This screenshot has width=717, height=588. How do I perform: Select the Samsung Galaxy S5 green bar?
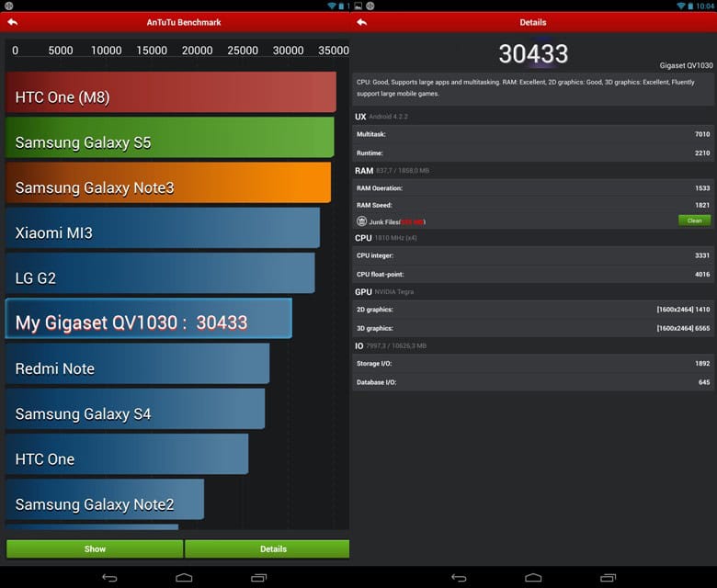click(x=170, y=137)
